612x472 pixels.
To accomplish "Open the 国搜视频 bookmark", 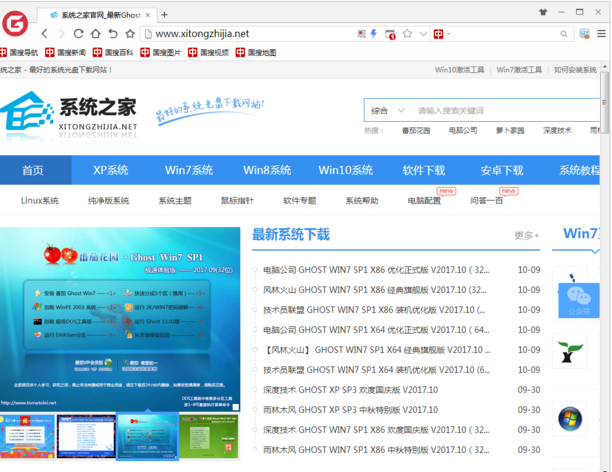I will (x=208, y=52).
